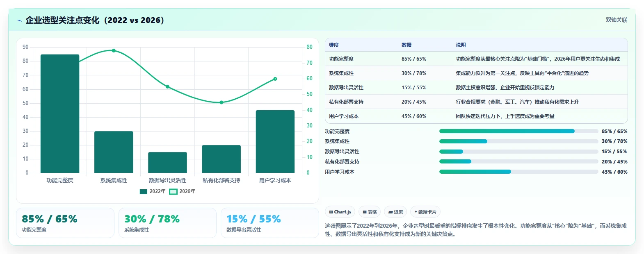Click the 15% / 55% table cell
The width and height of the screenshot is (644, 254).
(x=414, y=88)
